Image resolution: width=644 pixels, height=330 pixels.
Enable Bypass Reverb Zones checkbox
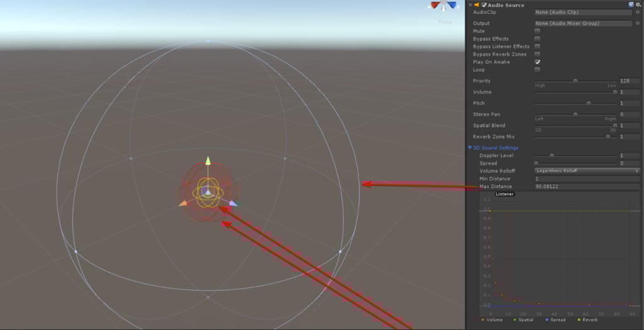click(537, 54)
